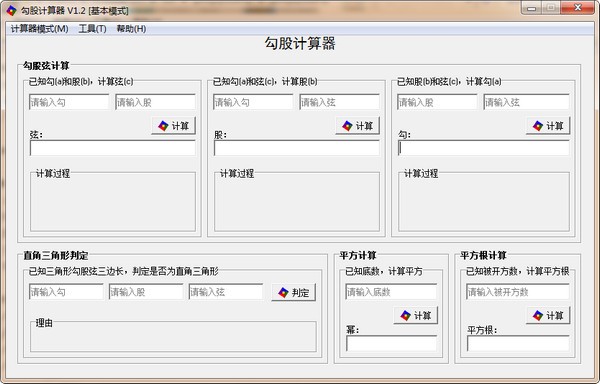Click the 判定 right-triangle check button
Screen dimensions: 600x384
pos(293,293)
